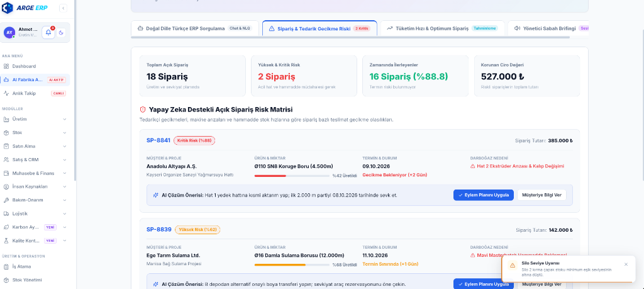Expand the İnsan Kaynakları chevron
644x289 pixels.
click(65, 186)
